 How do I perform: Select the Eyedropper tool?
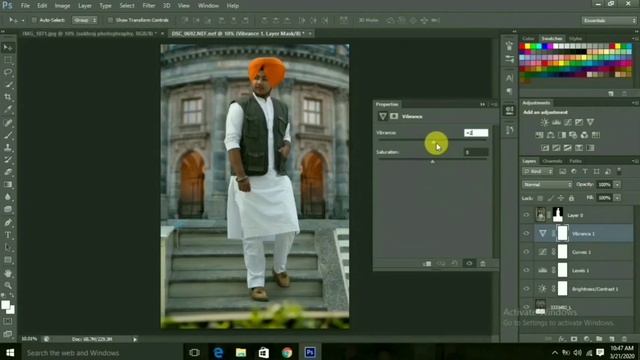point(8,109)
